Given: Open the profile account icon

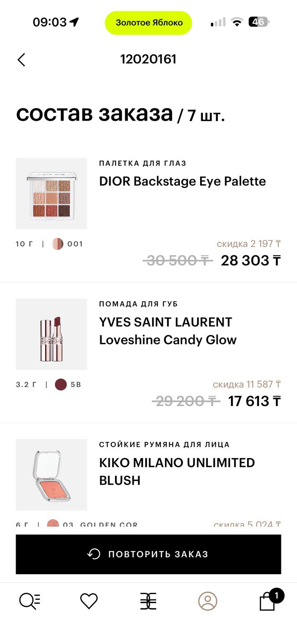Looking at the screenshot, I should (x=207, y=601).
